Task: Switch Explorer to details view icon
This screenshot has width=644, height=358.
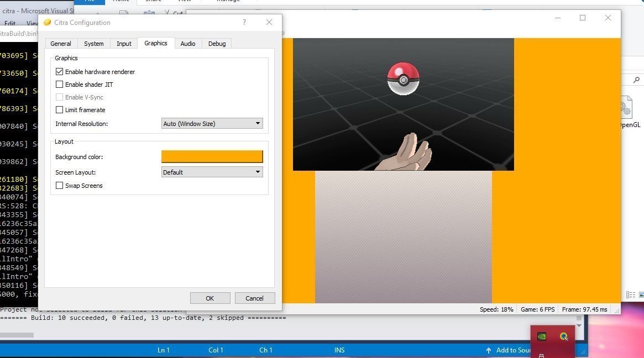Action: coord(630,295)
